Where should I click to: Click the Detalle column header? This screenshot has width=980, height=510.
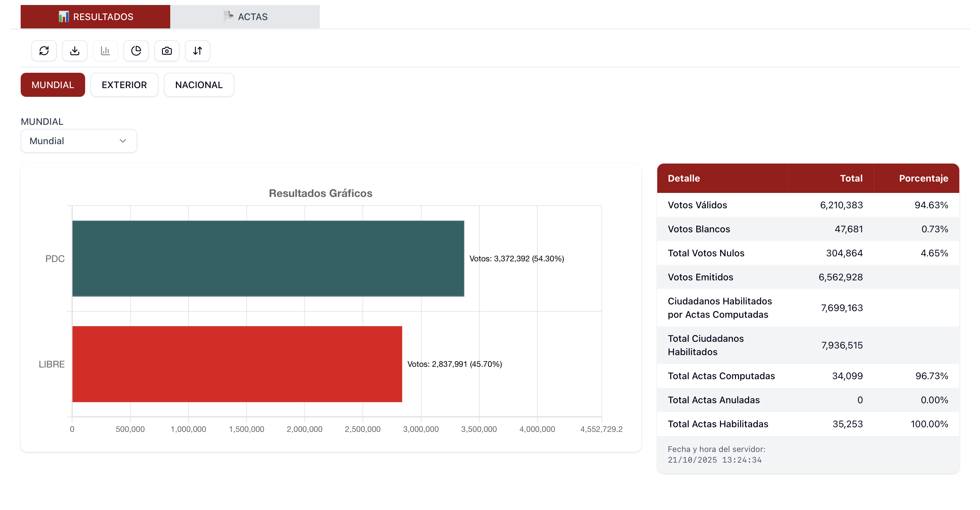[684, 178]
